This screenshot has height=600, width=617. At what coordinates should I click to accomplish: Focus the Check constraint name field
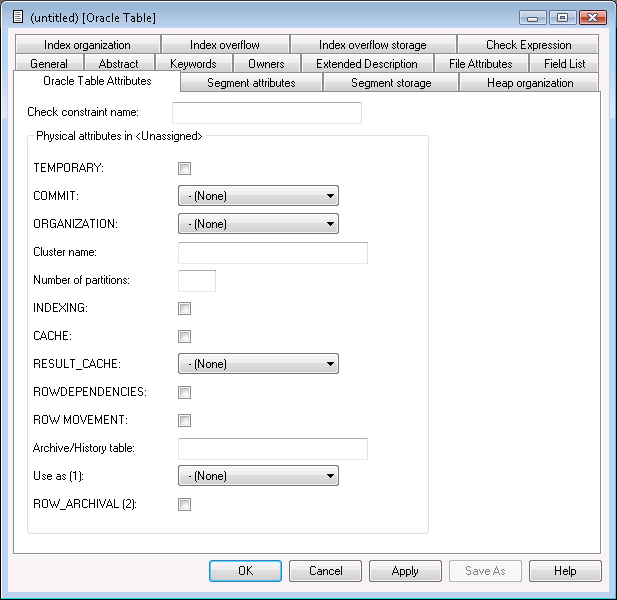[267, 112]
